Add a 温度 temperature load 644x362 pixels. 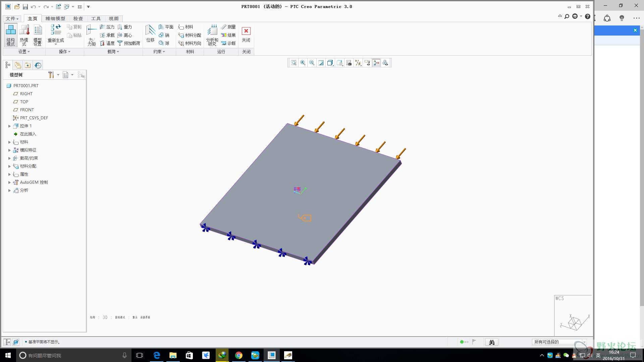point(107,43)
